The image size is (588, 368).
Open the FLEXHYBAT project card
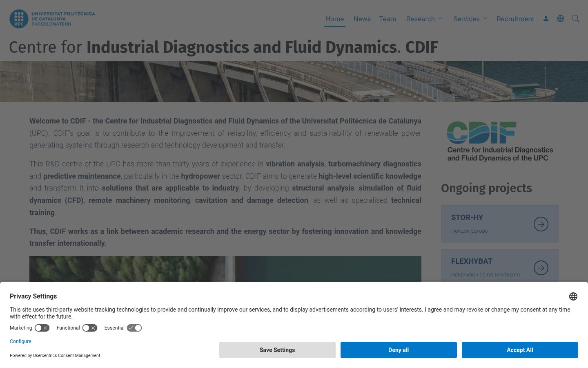(500, 266)
